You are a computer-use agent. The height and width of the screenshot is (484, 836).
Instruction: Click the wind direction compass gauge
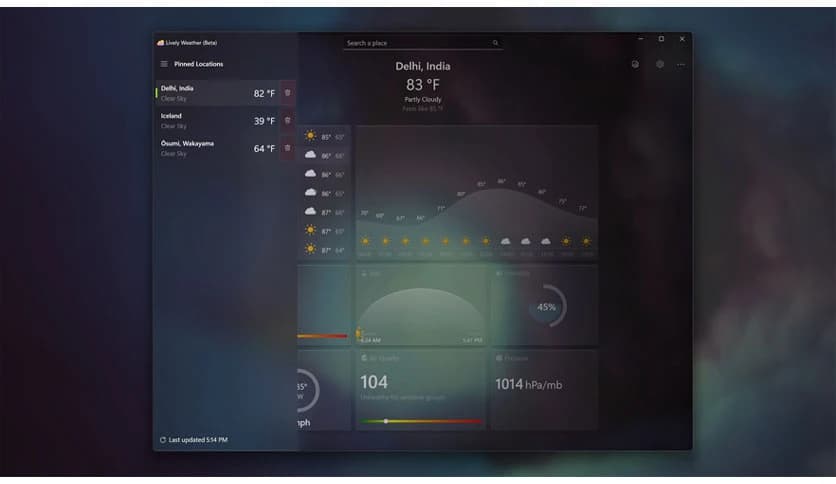pos(308,390)
